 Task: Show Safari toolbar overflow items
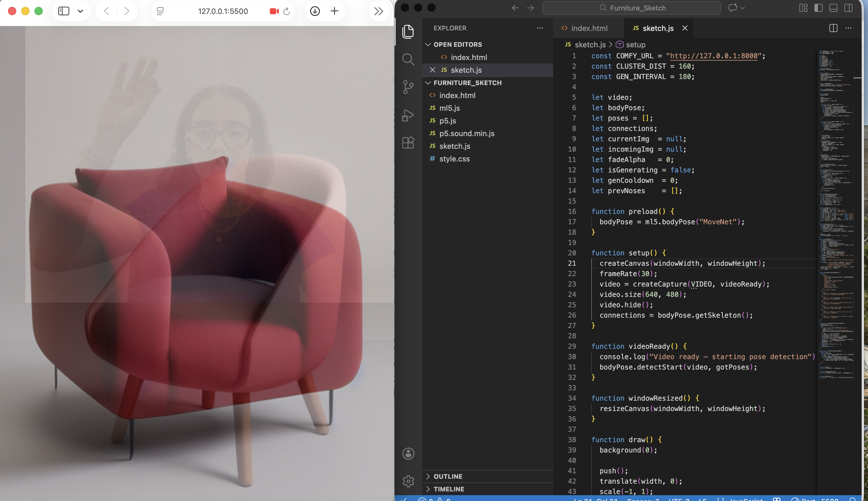[378, 11]
